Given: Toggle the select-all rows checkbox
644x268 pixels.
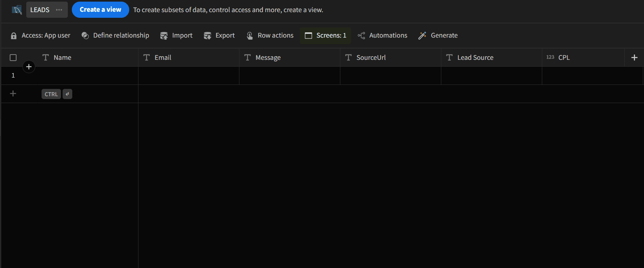Looking at the screenshot, I should pyautogui.click(x=13, y=57).
